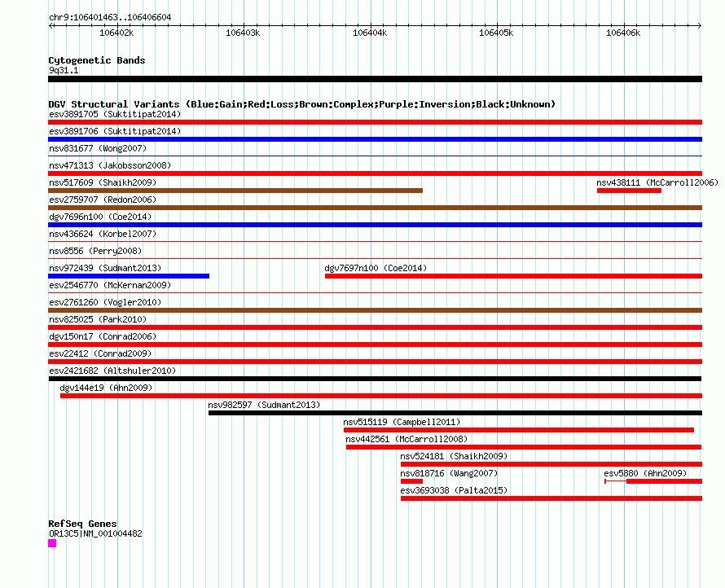The height and width of the screenshot is (588, 725).
Task: Select the nsv442561 (McCarroll2008) red bar
Action: (524, 447)
